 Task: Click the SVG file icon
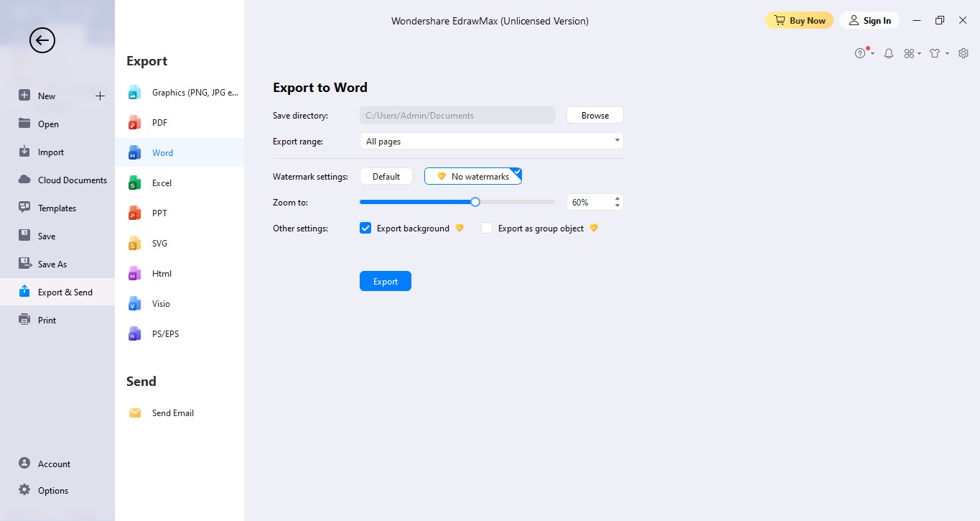[134, 244]
